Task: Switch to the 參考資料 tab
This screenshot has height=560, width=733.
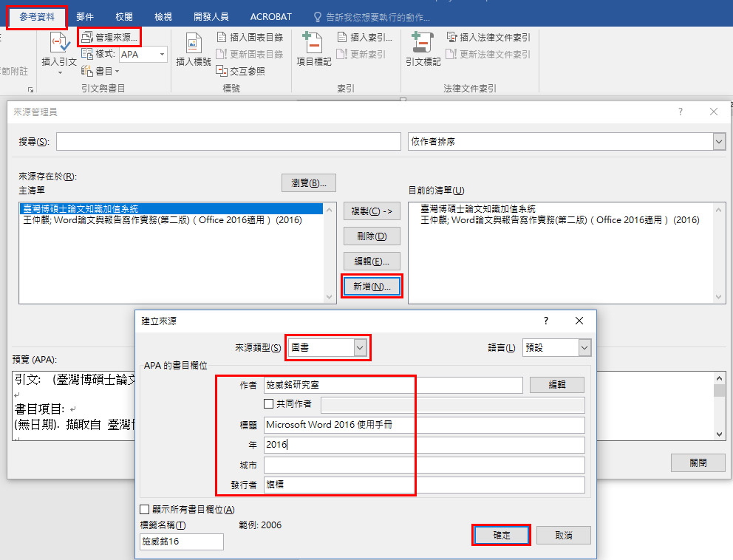Action: pyautogui.click(x=37, y=16)
